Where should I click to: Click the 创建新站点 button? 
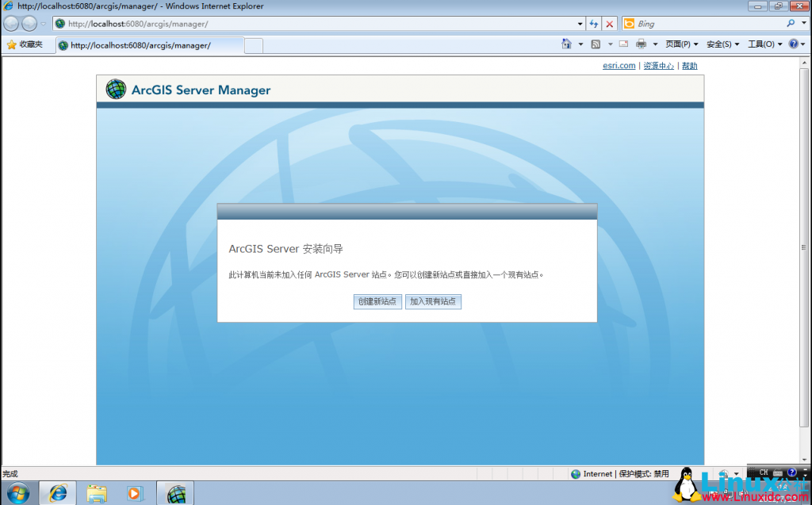pos(377,301)
